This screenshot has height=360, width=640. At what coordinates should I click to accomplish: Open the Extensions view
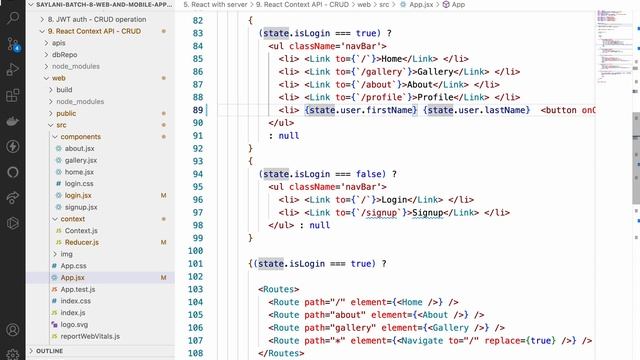click(x=13, y=95)
